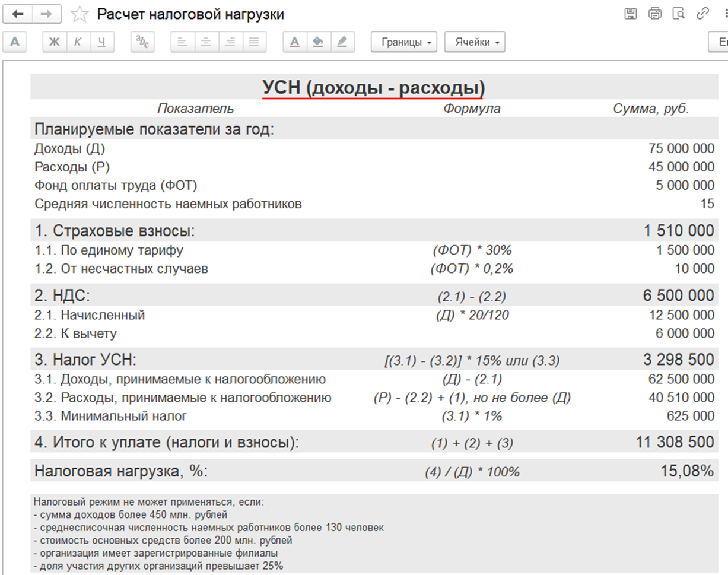728x575 pixels.
Task: Expand the Ячейки dropdown
Action: pyautogui.click(x=475, y=42)
